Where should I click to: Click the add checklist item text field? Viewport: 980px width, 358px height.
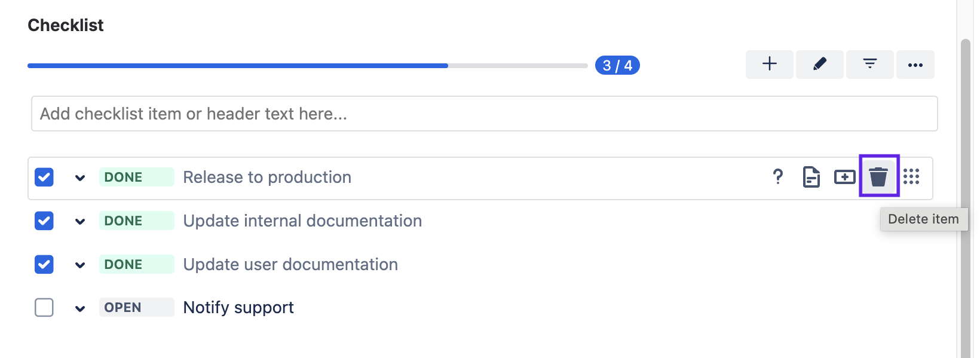pos(484,113)
